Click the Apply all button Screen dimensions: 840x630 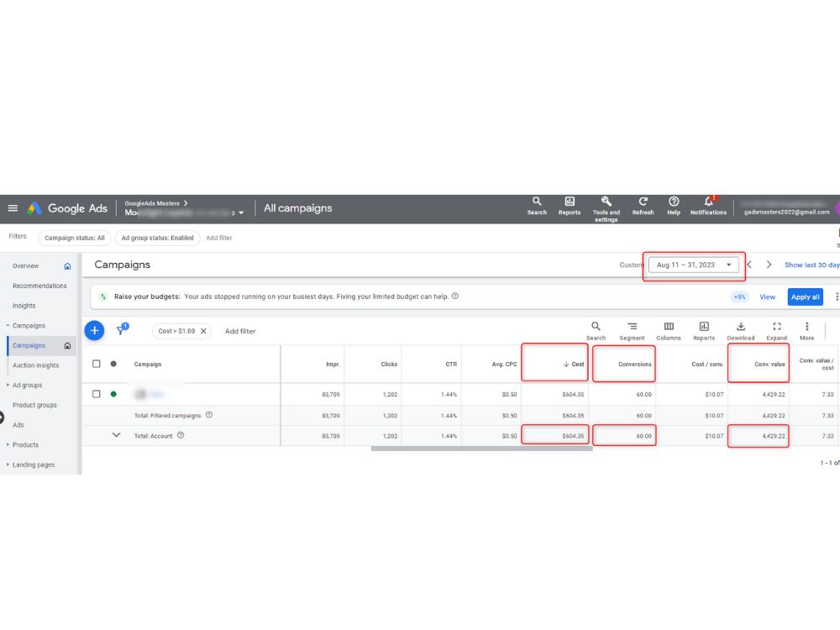pos(806,297)
